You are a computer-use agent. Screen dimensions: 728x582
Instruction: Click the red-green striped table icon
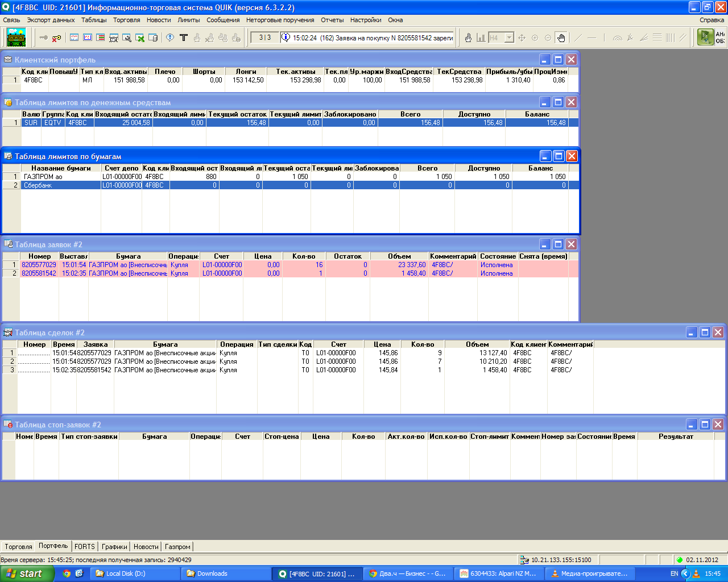point(100,38)
